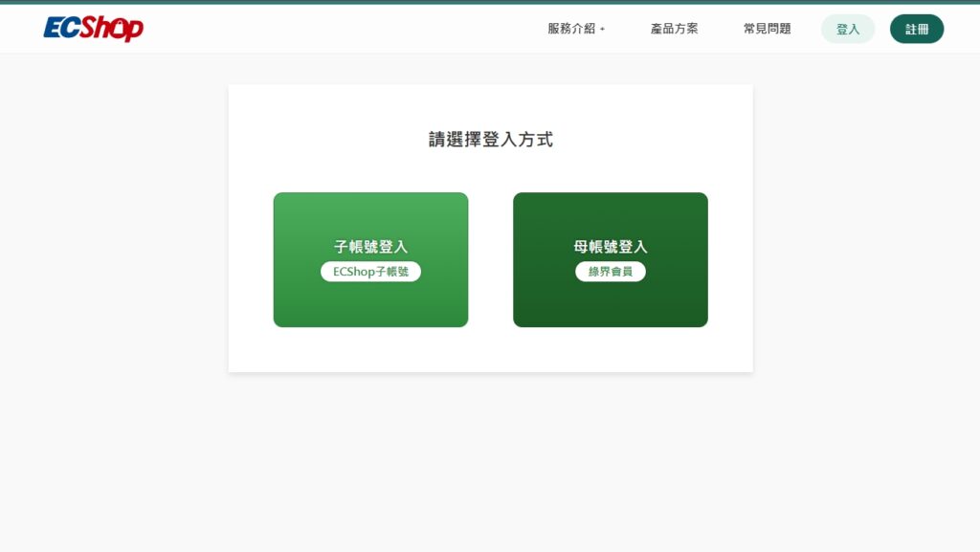Click the empty header space beside the logo
Screen dimensions: 980x552
click(x=344, y=29)
